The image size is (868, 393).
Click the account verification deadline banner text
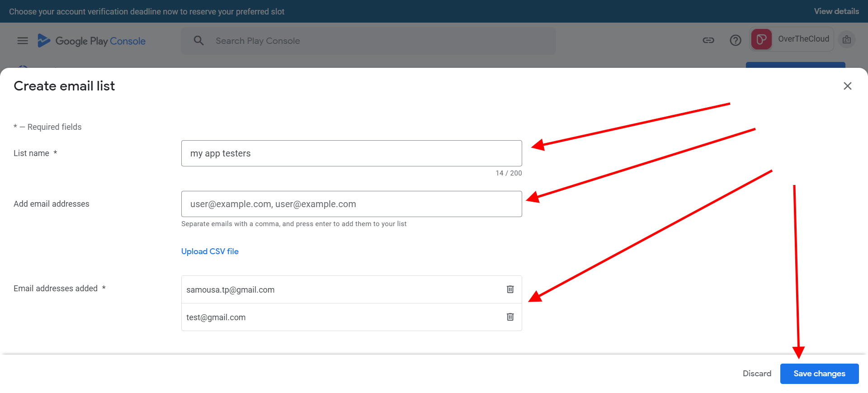point(146,12)
